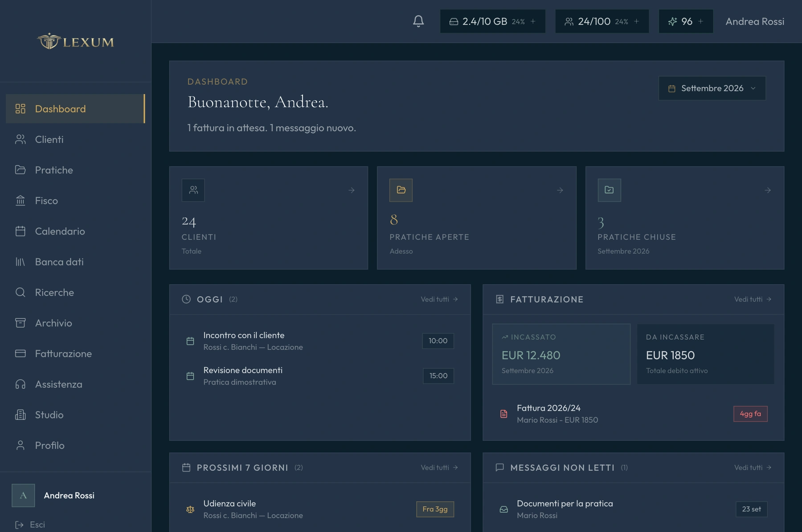This screenshot has height=532, width=802.
Task: Open the Settembre 2026 month dropdown
Action: (712, 88)
